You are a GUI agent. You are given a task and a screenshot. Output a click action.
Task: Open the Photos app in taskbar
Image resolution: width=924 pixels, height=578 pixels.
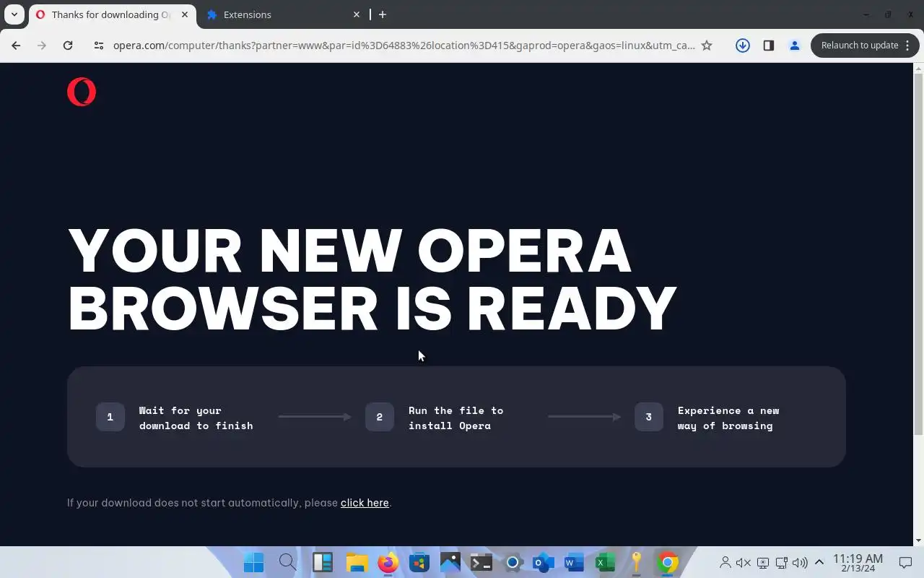click(x=450, y=563)
